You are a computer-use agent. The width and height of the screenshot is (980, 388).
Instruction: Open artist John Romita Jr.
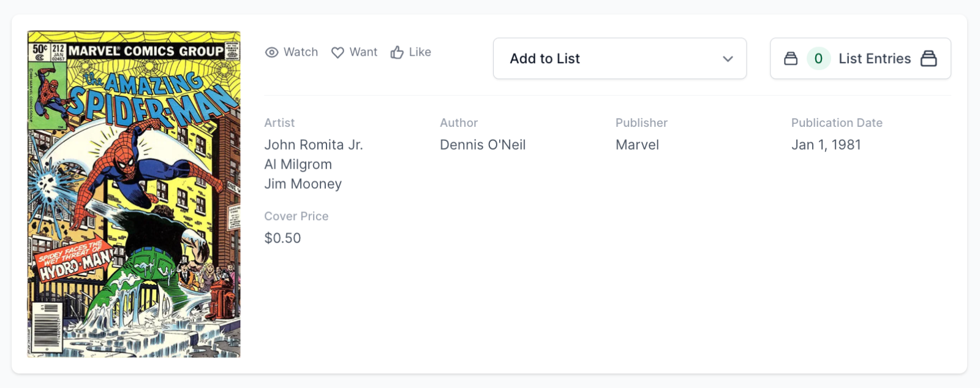click(314, 145)
